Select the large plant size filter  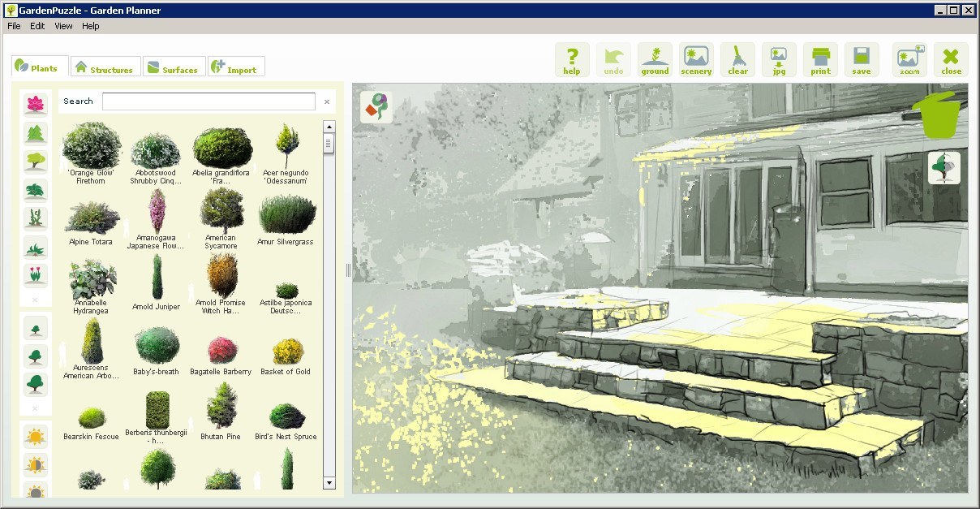(35, 384)
